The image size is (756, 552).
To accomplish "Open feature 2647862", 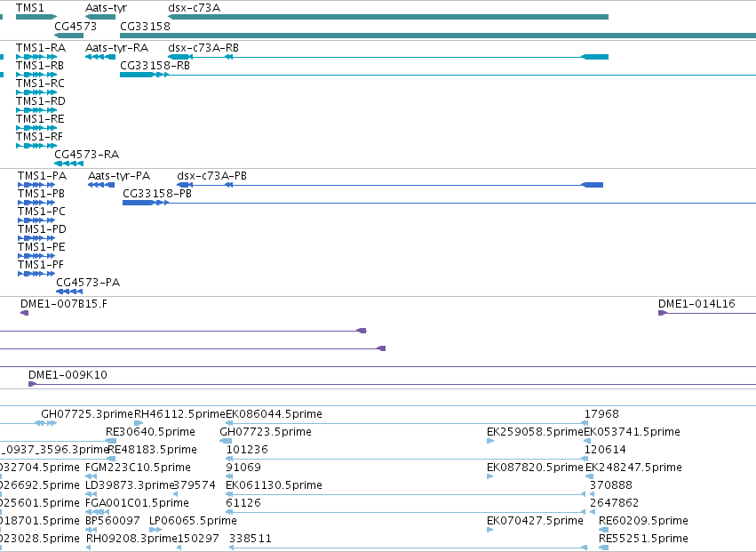I will (614, 503).
